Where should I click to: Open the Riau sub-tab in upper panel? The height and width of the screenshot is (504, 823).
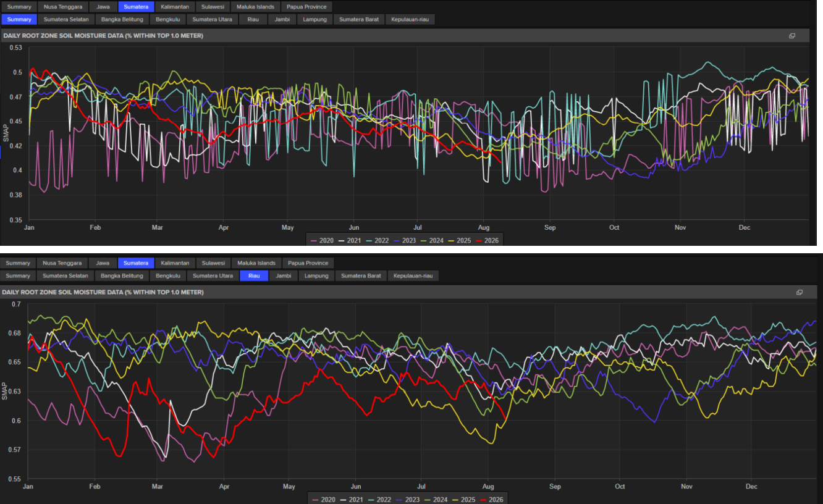coord(253,19)
